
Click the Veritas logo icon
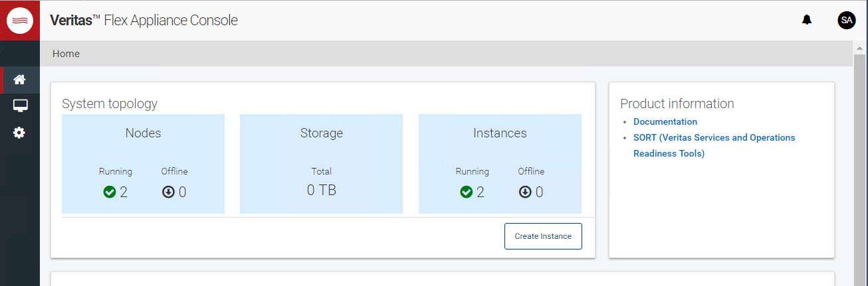[x=20, y=21]
